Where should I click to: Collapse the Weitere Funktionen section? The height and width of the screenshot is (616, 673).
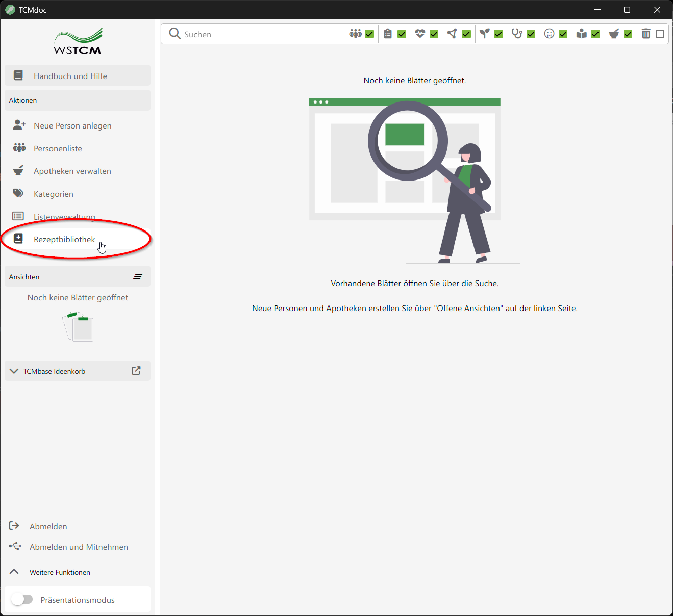click(14, 572)
